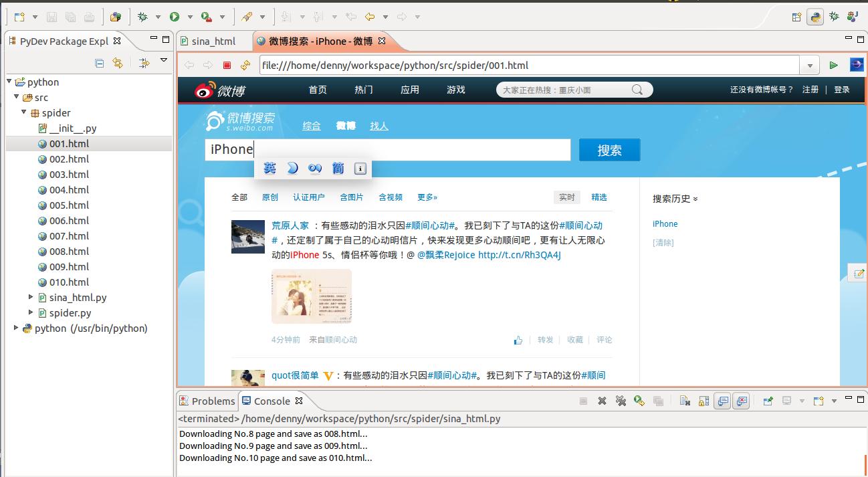868x477 pixels.
Task: Open the Run configurations dropdown arrow
Action: [x=190, y=17]
